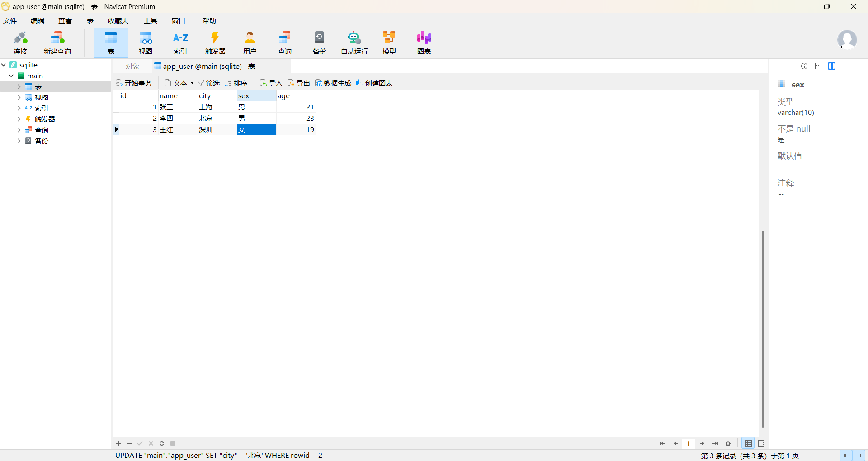Open the 索引 (Index) A-Z icon
Screen dimensions: 868x461
point(180,43)
